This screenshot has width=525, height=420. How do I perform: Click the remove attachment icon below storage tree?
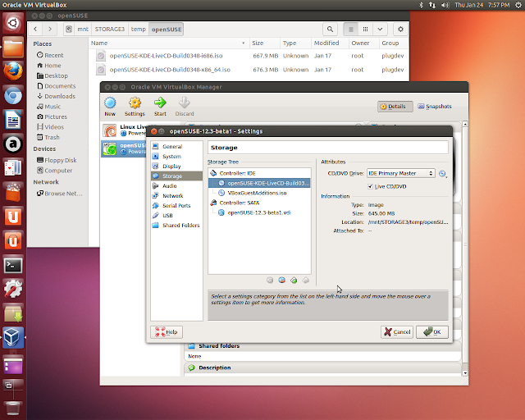[x=282, y=281]
